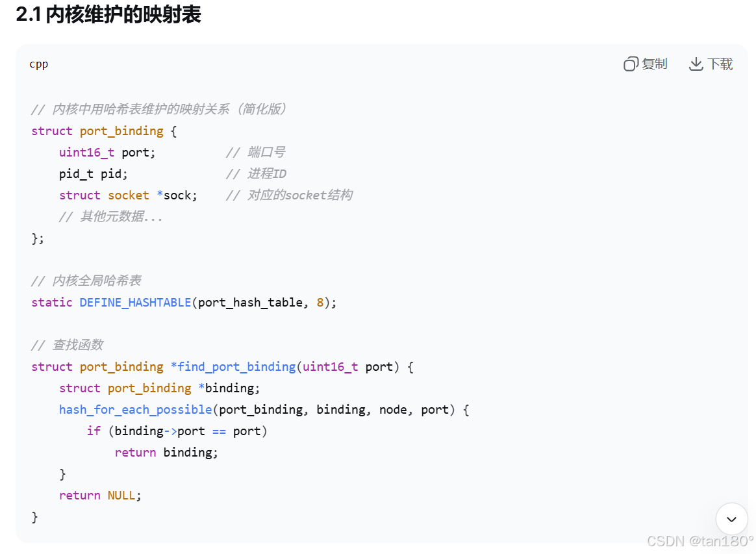Click the comment 对应的socket结构
756x554 pixels.
click(x=289, y=195)
